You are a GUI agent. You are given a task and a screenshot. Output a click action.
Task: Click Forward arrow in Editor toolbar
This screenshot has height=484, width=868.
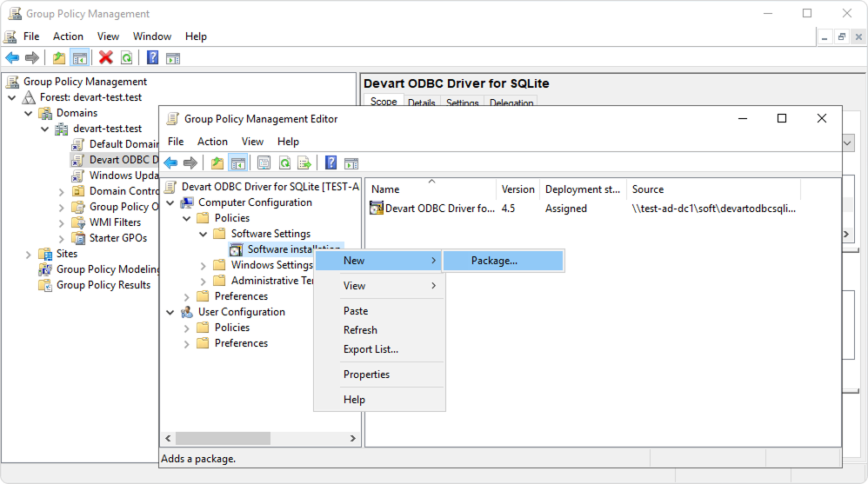[x=190, y=162]
